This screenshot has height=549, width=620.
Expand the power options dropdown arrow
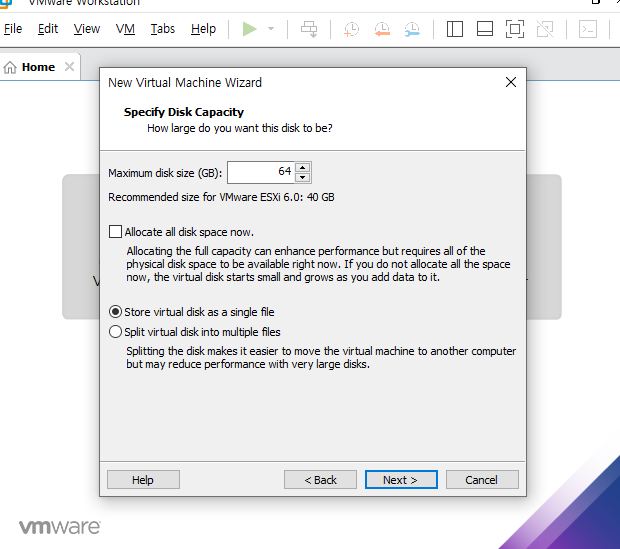tap(271, 29)
